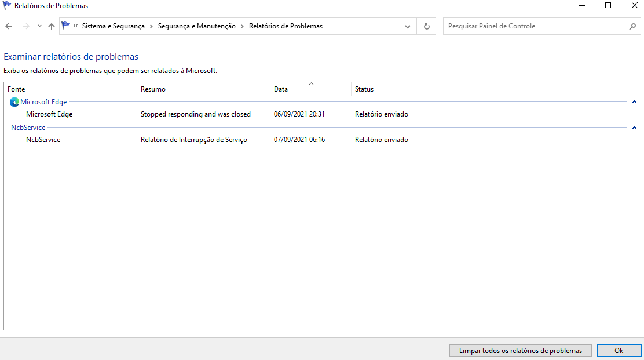
Task: Confirm with the Ok button
Action: click(x=619, y=351)
